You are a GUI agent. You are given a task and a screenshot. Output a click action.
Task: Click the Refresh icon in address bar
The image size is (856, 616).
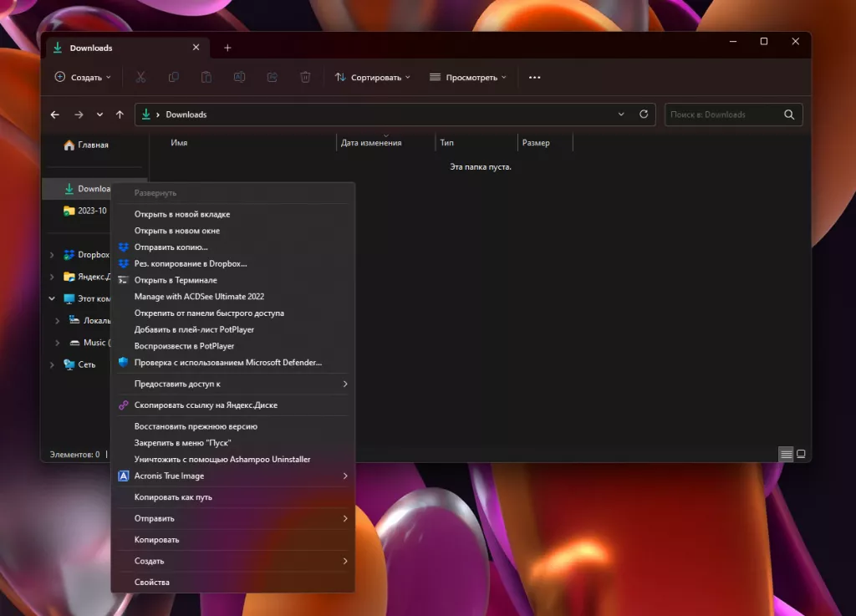click(644, 115)
